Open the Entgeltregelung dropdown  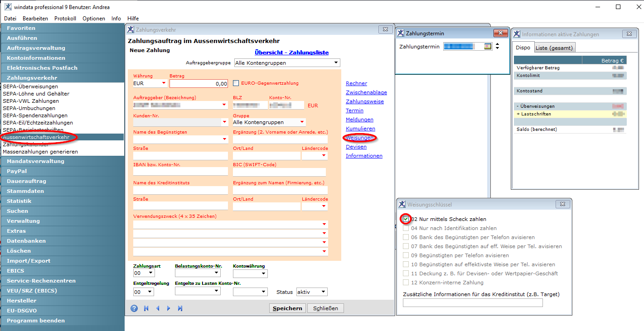point(150,292)
